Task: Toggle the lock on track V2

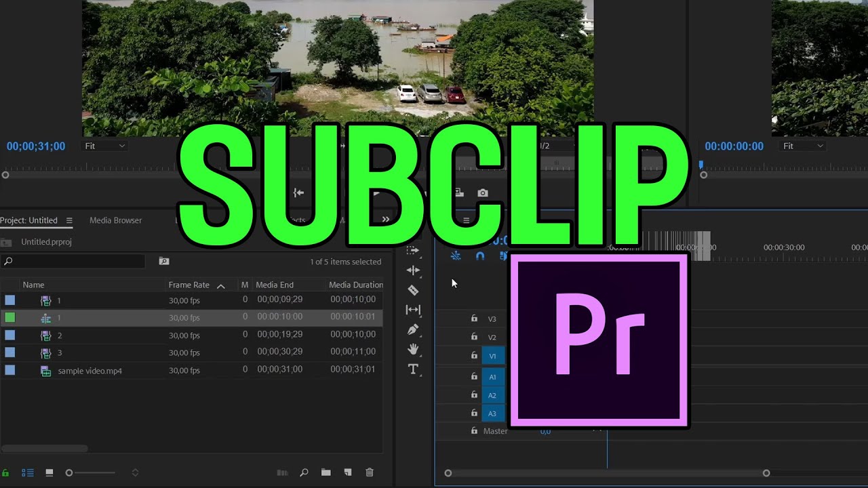Action: [474, 337]
